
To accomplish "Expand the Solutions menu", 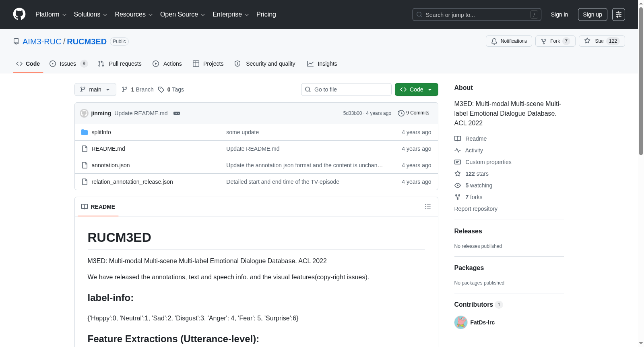I will (x=91, y=15).
